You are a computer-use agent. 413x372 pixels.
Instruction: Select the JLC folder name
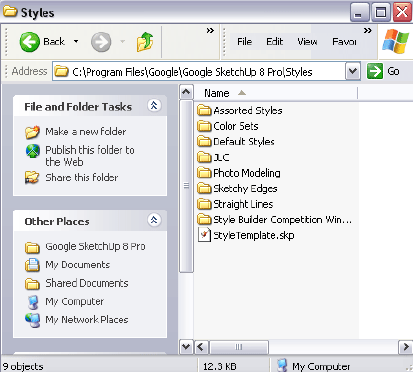point(221,157)
